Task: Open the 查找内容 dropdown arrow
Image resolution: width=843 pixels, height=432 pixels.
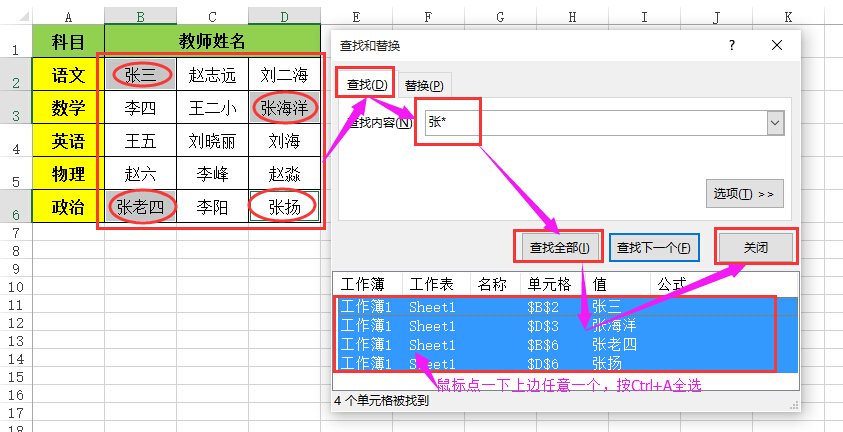Action: click(x=775, y=123)
